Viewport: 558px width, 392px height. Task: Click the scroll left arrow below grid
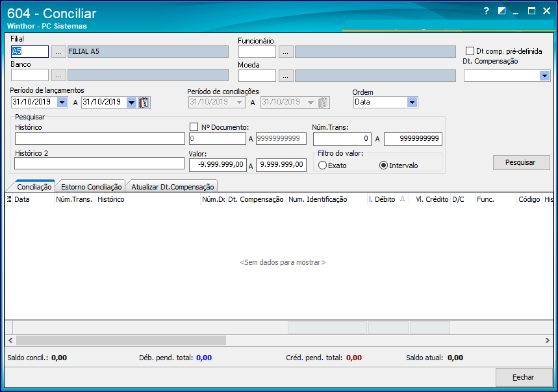(x=10, y=341)
